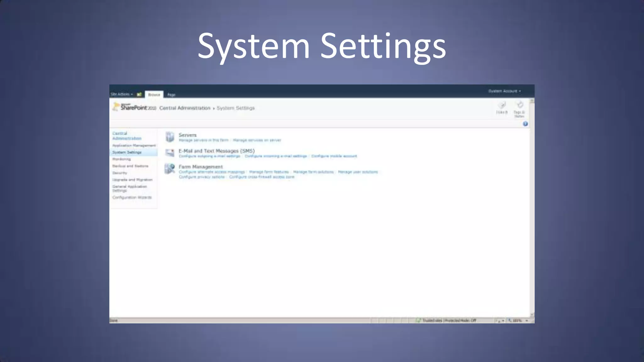
Task: Open the Site Actions dropdown menu
Action: pos(122,94)
